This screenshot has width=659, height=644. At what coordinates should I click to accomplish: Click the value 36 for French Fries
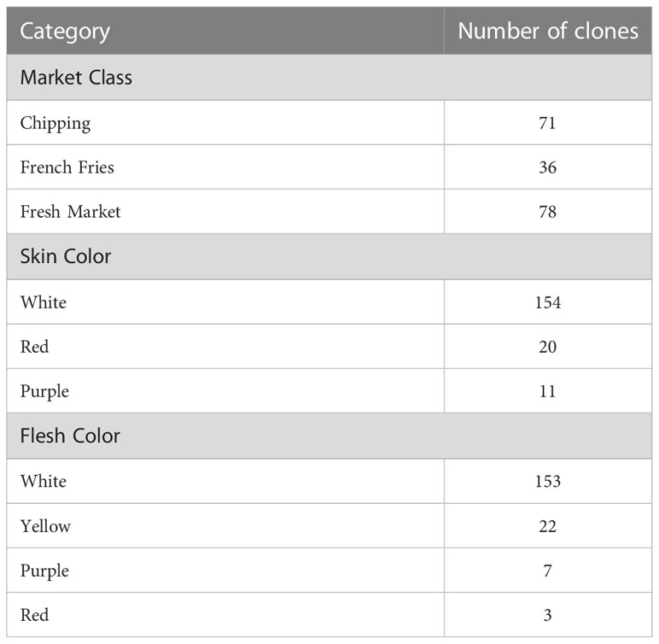548,167
